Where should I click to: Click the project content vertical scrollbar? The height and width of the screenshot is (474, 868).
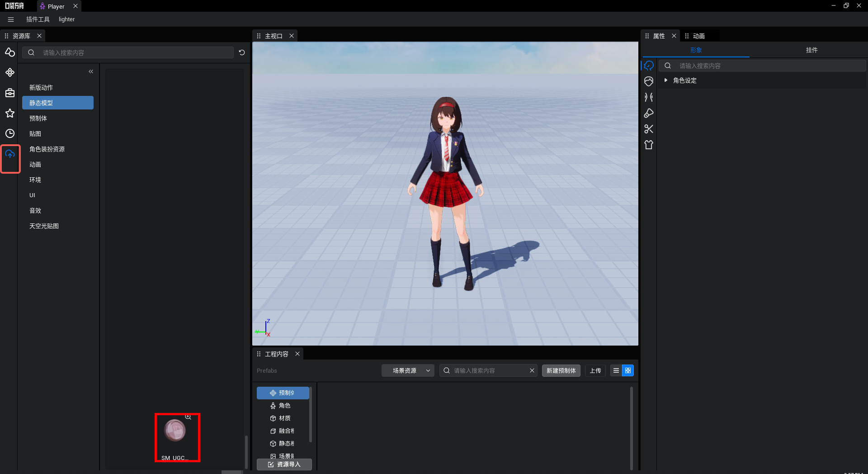pos(631,427)
